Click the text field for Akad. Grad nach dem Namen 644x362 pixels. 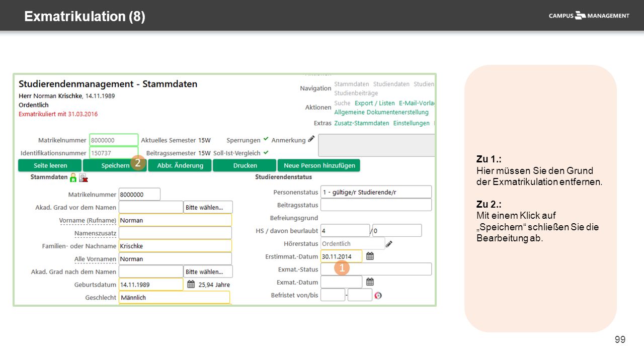pos(151,271)
